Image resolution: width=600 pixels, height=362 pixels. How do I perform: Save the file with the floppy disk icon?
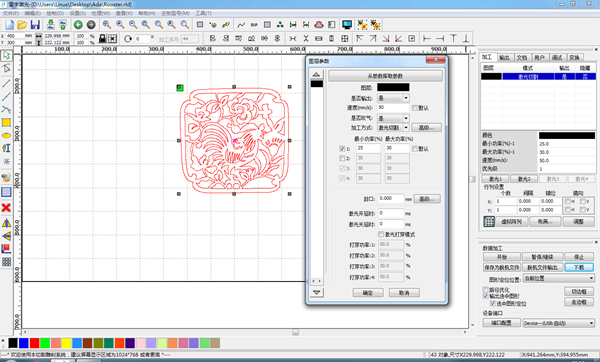click(x=35, y=25)
